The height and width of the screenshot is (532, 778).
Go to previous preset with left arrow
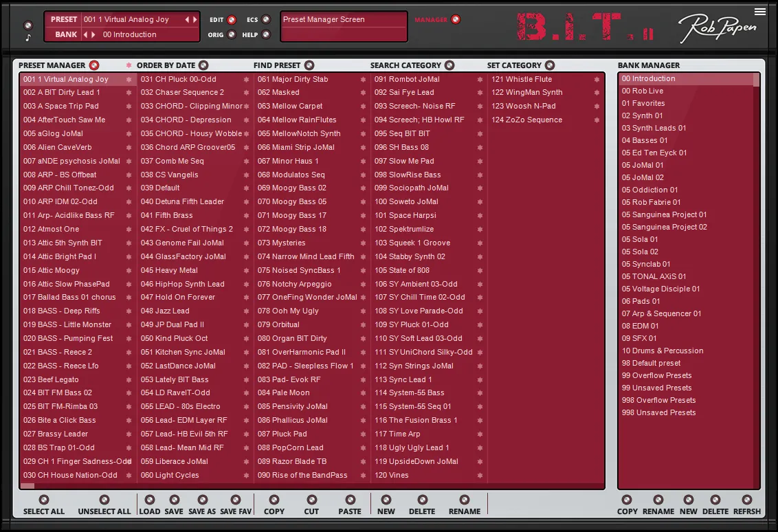pyautogui.click(x=187, y=19)
